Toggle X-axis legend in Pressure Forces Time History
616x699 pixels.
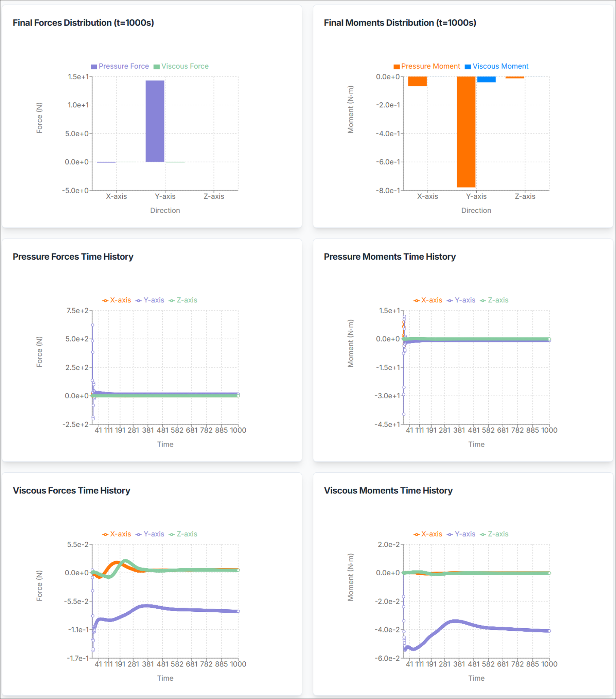pos(117,300)
